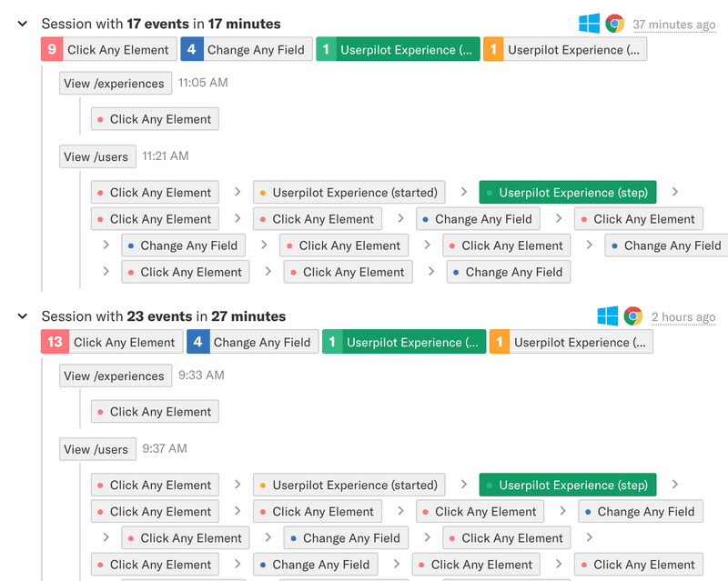Click the Chrome icon in the 17-events session
Screen dimensions: 728x581
(x=615, y=24)
